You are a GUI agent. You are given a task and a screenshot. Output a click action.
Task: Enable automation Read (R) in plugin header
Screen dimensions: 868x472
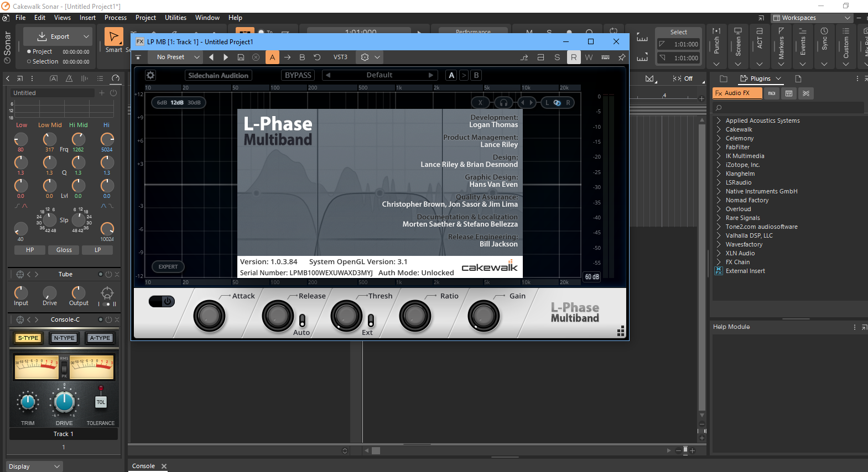click(x=574, y=57)
